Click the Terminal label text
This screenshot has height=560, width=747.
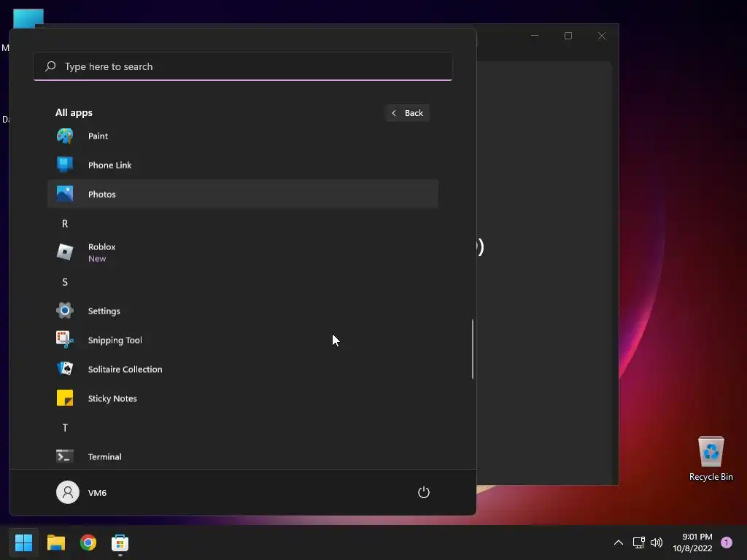tap(105, 456)
